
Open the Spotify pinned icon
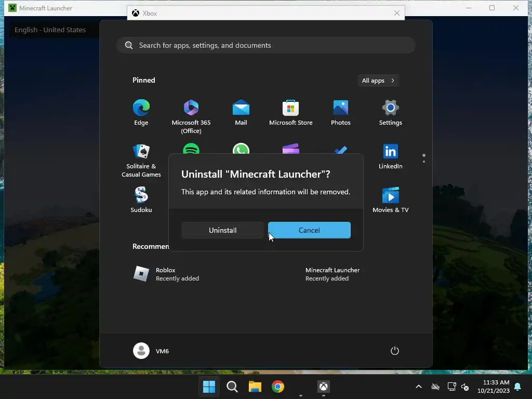point(191,149)
